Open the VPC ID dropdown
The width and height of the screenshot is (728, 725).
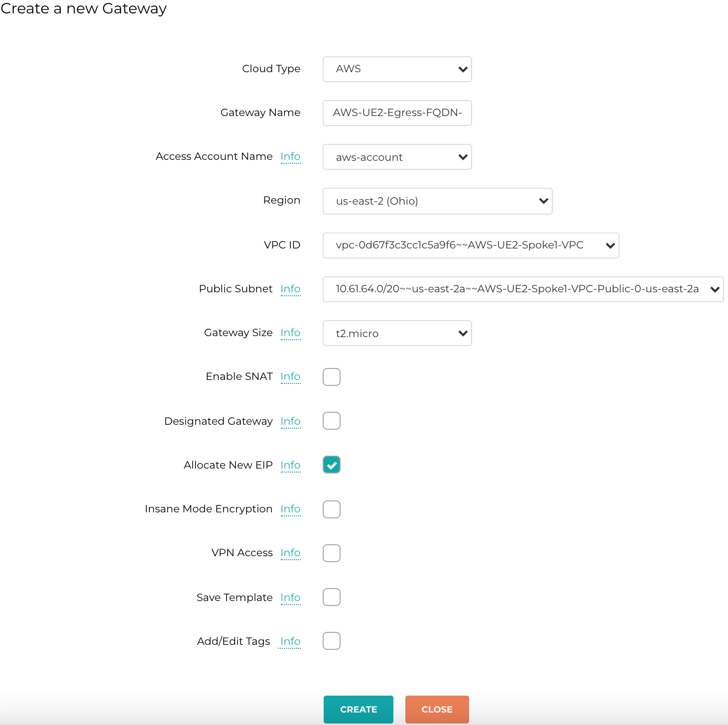pyautogui.click(x=471, y=245)
